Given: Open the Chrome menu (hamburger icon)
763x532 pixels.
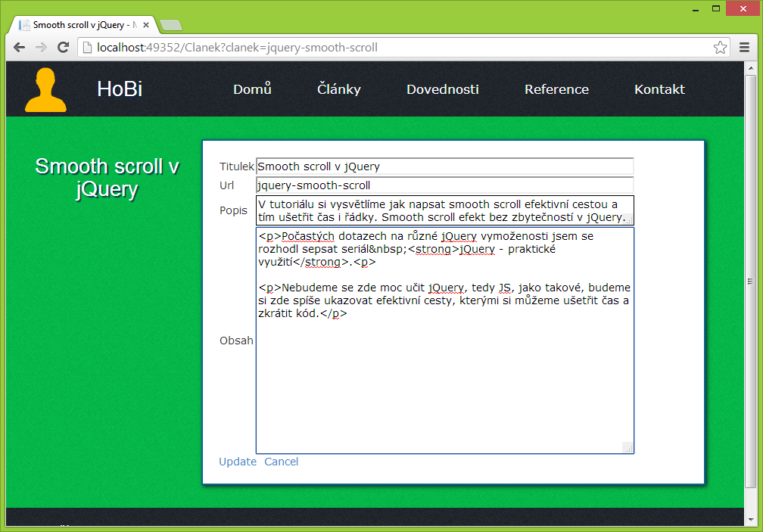Looking at the screenshot, I should point(746,46).
